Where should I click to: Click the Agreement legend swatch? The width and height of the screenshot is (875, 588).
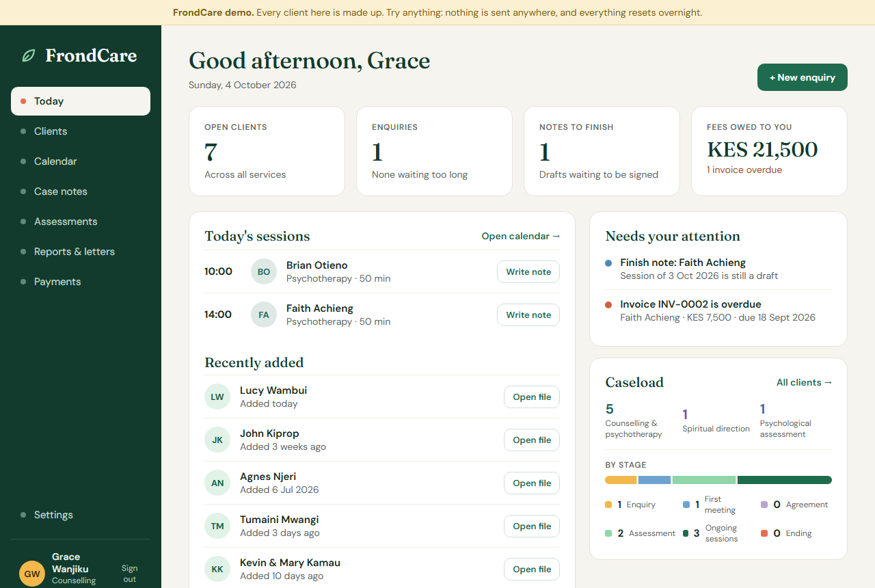(764, 505)
